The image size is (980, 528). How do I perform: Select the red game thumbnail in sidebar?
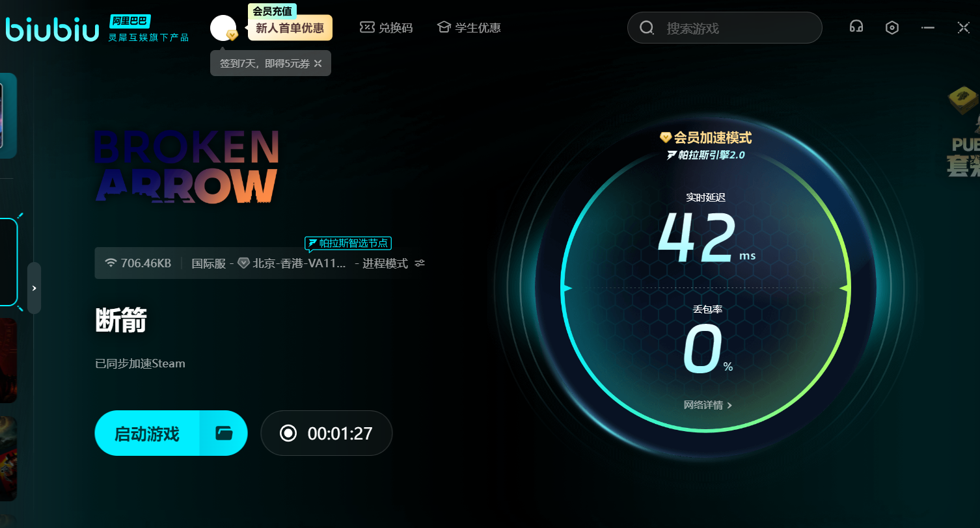point(8,360)
